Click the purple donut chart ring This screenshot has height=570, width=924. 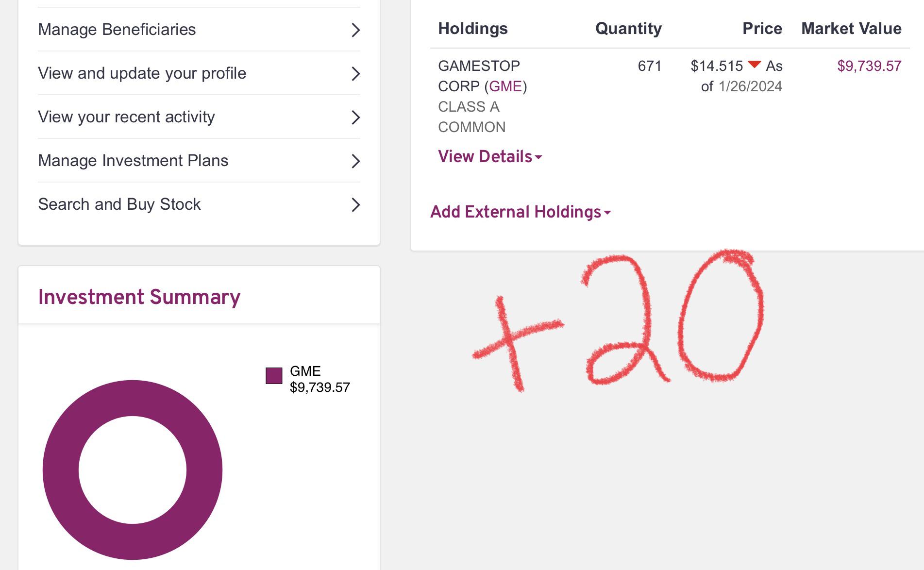tap(60, 470)
